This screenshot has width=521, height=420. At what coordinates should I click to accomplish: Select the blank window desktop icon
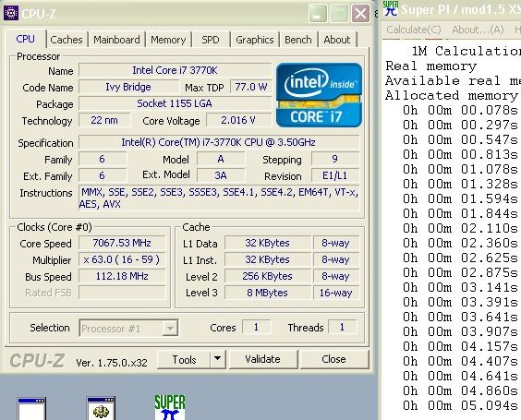(x=31, y=409)
